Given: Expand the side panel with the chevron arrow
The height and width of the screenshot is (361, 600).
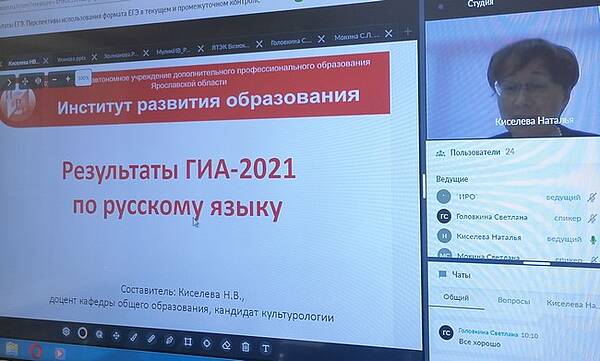Looking at the screenshot, I should point(9,82).
